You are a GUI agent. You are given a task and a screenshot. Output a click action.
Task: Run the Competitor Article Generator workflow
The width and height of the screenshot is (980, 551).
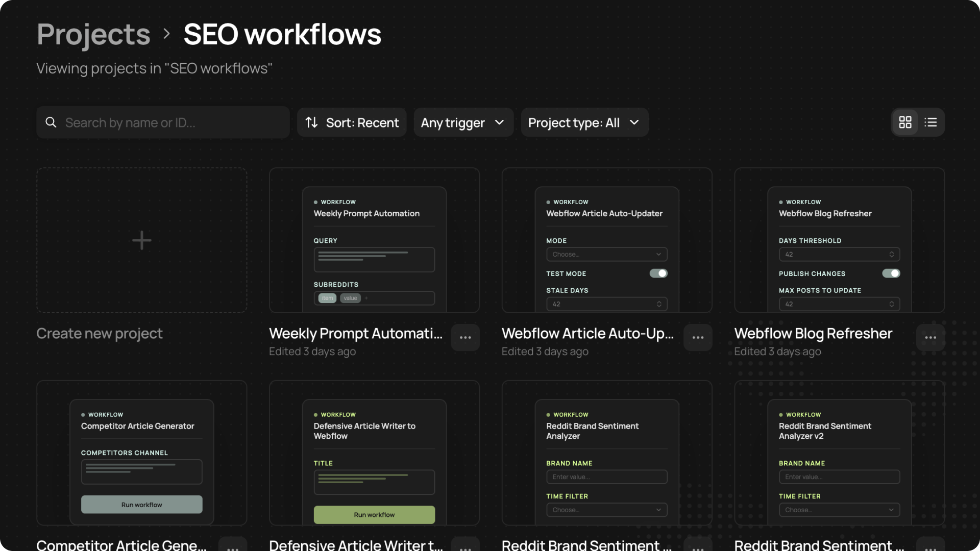coord(141,505)
